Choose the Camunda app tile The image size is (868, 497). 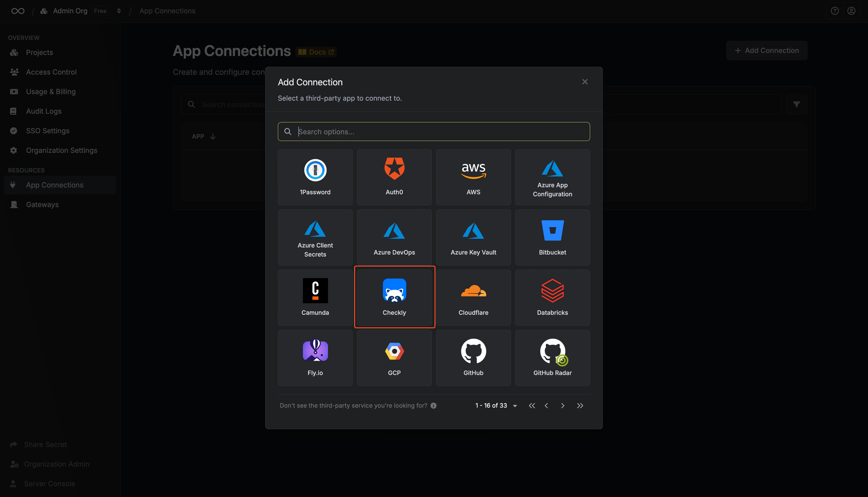pos(315,298)
